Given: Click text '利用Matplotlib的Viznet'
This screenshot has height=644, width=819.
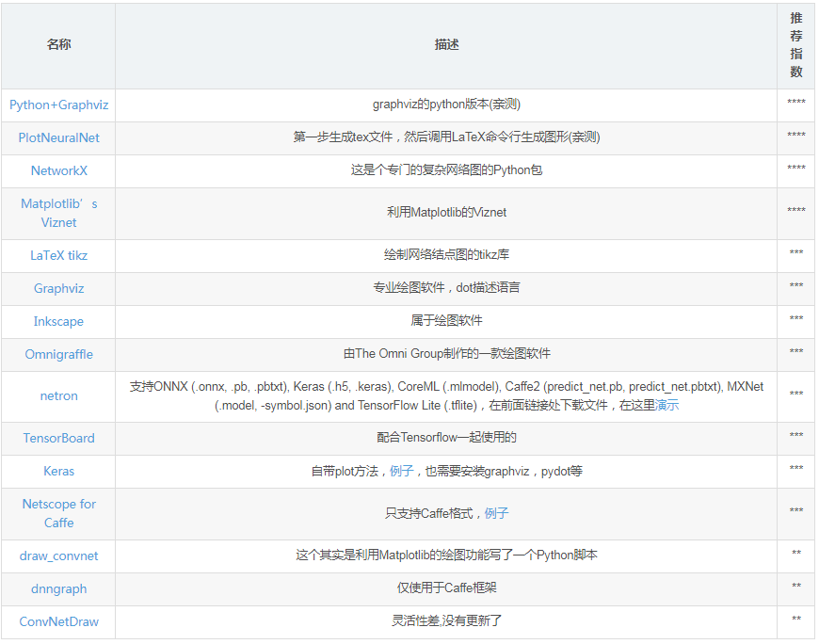Looking at the screenshot, I should tap(446, 213).
